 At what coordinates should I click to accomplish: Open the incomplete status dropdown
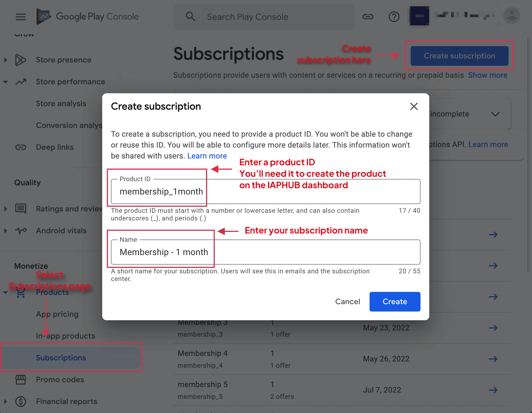[x=496, y=114]
